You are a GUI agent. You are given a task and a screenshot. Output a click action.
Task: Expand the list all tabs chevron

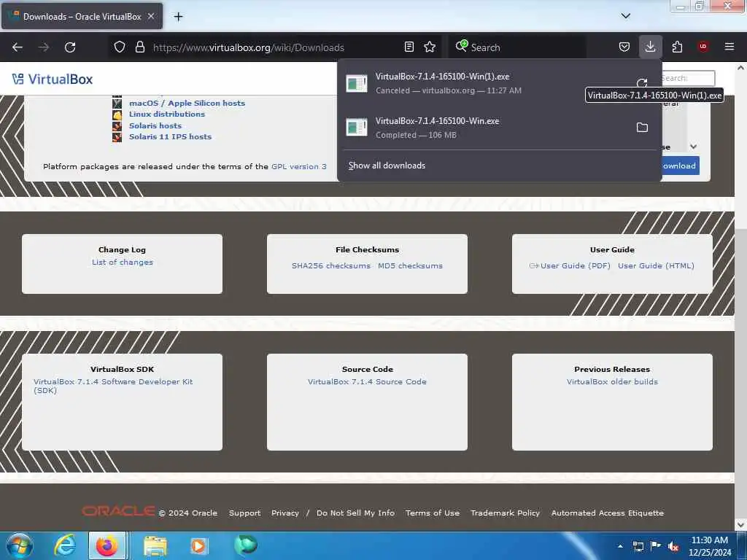click(x=625, y=16)
